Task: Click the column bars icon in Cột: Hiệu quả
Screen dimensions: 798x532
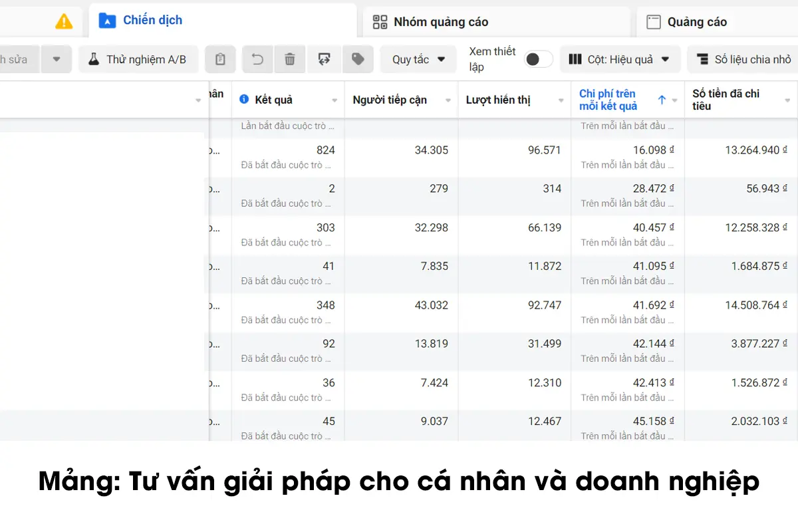Action: (575, 59)
